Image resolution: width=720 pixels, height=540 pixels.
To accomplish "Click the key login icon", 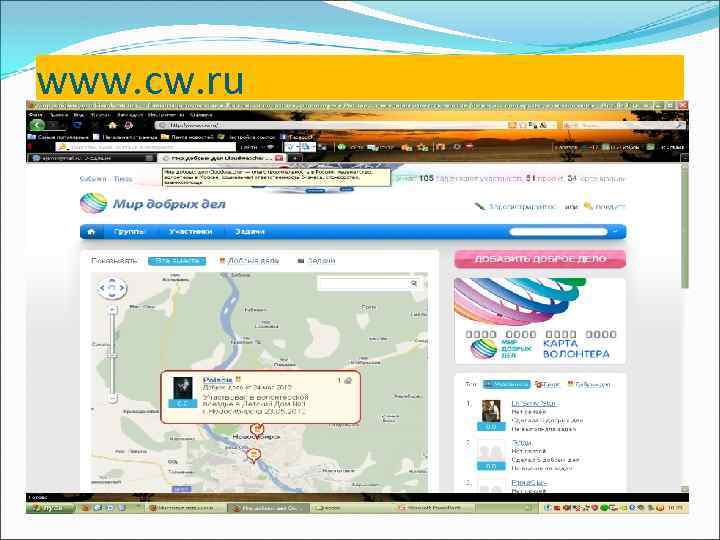I will [x=588, y=207].
